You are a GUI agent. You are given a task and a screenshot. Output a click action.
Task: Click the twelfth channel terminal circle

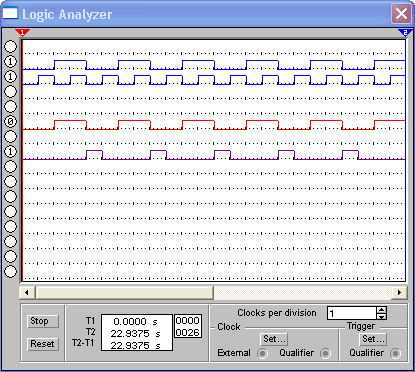coord(10,211)
